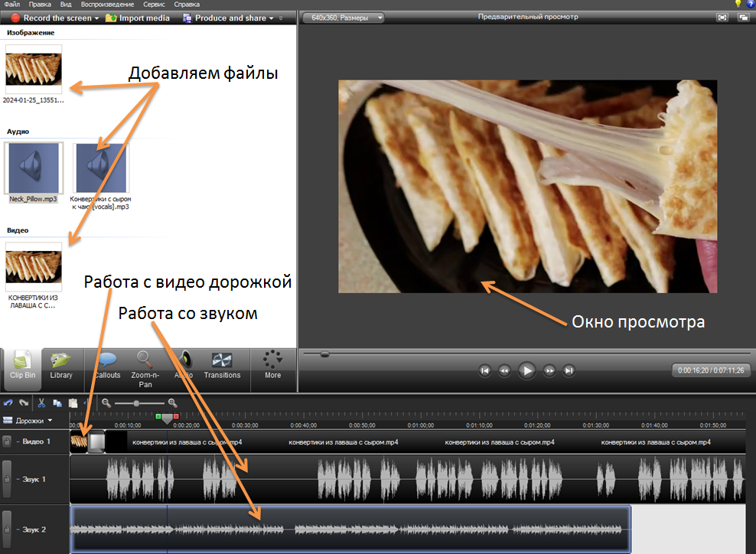The height and width of the screenshot is (554, 756).
Task: Zoom out the timeline with minus magnifier
Action: 106,403
